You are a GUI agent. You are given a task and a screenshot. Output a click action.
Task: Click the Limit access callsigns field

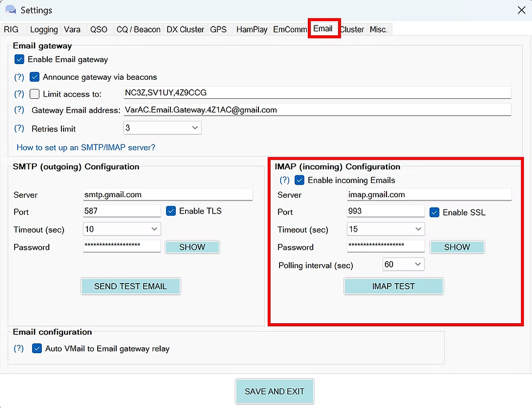click(317, 93)
